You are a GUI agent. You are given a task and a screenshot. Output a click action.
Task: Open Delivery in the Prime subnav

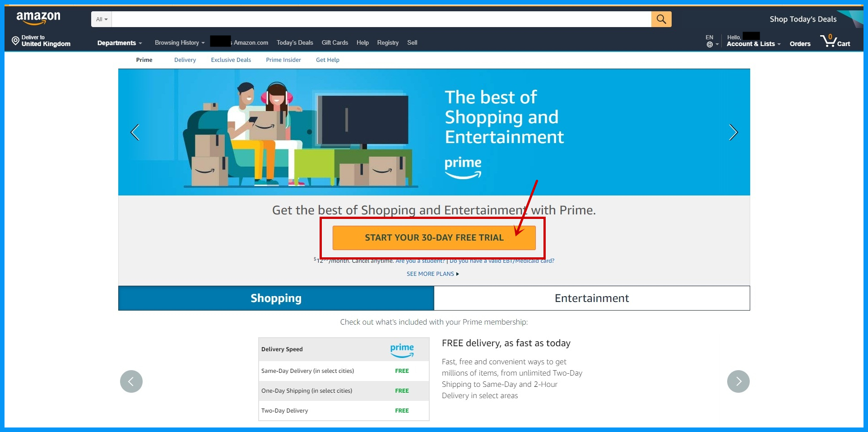pos(185,60)
